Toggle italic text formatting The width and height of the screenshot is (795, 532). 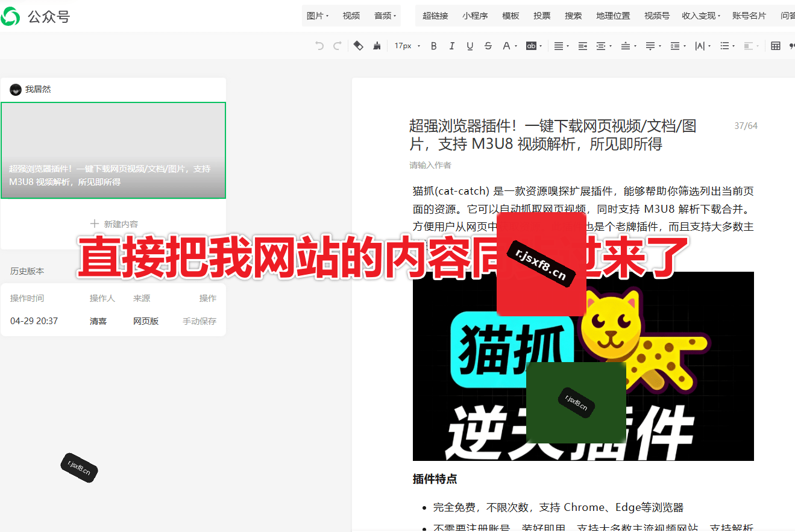point(451,46)
